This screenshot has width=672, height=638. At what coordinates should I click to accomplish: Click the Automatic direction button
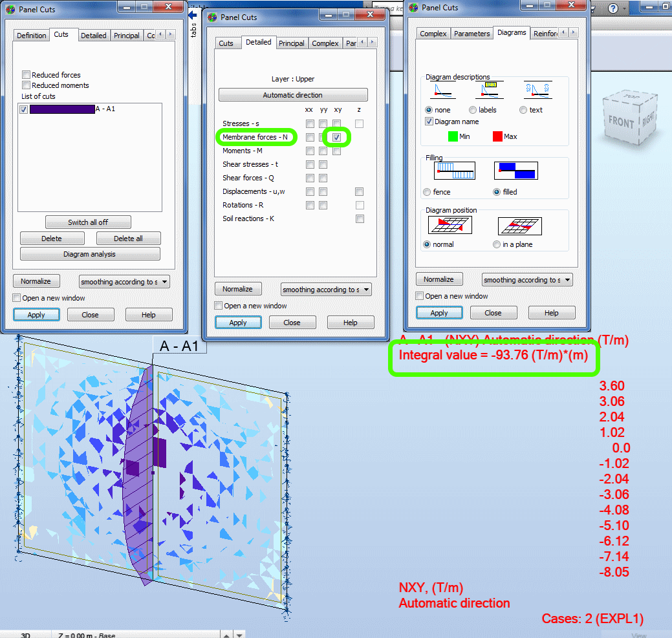pyautogui.click(x=293, y=94)
